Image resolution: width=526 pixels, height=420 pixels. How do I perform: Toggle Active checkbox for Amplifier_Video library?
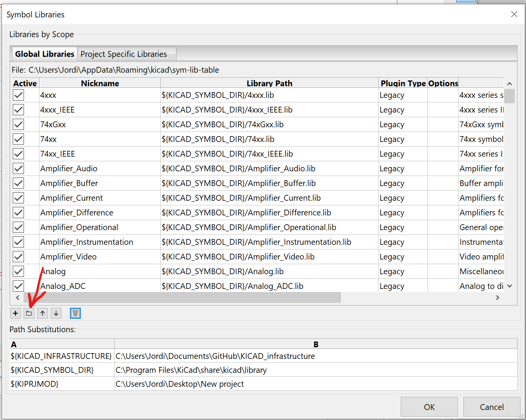coord(18,257)
